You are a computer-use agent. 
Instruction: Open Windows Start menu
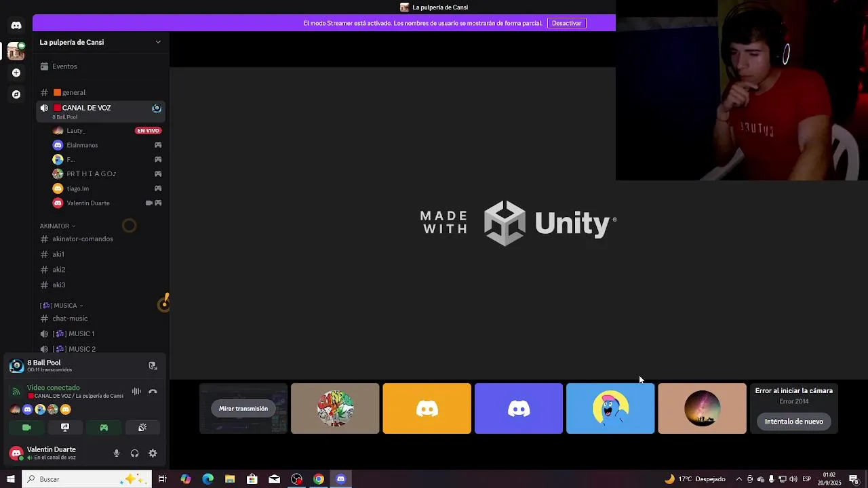point(11,479)
